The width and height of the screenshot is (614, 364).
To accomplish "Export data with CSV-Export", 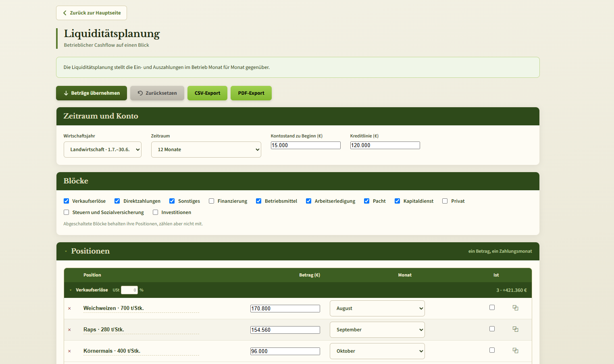I will coord(207,93).
